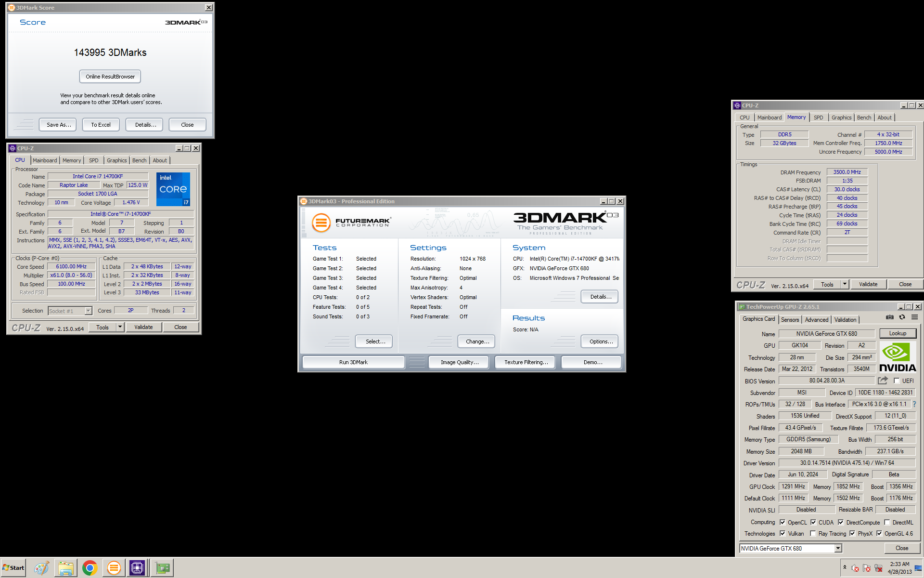Open Tools dropdown arrow in left CPU-Z

(120, 327)
